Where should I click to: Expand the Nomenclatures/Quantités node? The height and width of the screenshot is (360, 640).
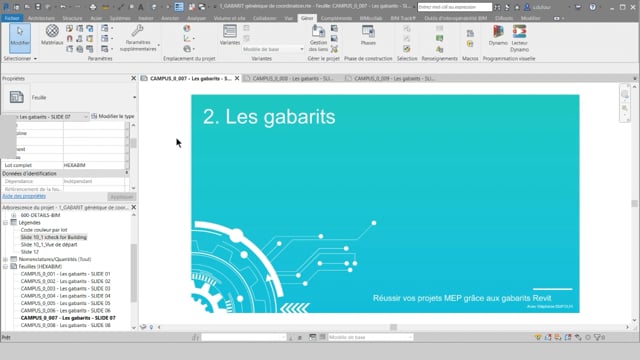click(x=6, y=260)
